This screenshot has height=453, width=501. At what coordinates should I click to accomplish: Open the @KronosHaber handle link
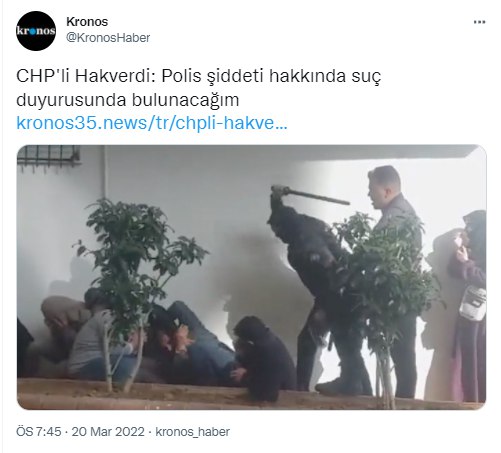[108, 38]
